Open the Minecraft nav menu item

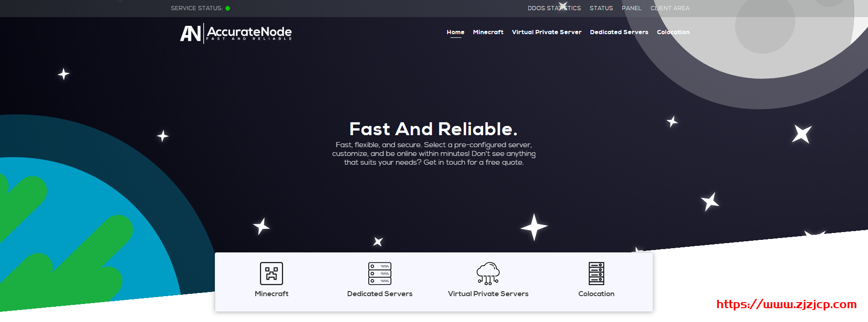click(x=488, y=32)
